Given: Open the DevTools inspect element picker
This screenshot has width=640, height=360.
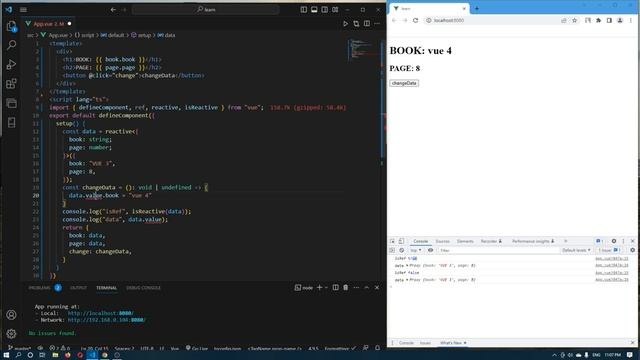Looking at the screenshot, I should click(x=392, y=241).
